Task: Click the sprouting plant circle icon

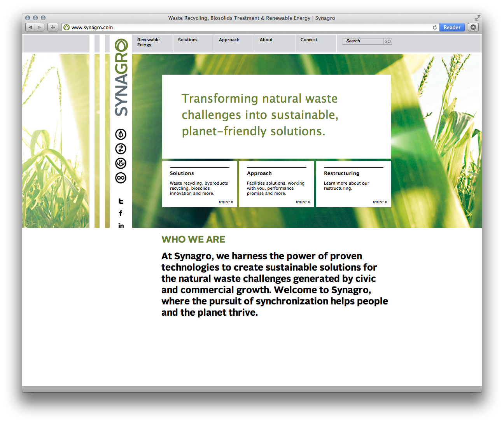Action: (121, 163)
